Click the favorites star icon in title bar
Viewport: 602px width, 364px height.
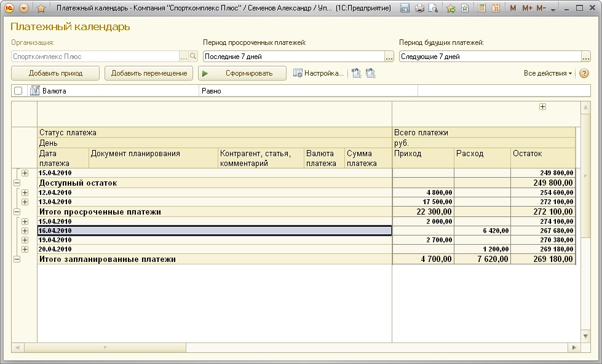point(41,8)
